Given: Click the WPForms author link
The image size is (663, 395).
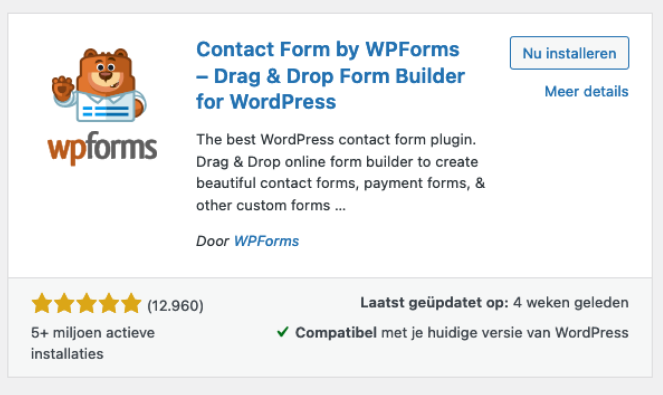Looking at the screenshot, I should click(266, 241).
